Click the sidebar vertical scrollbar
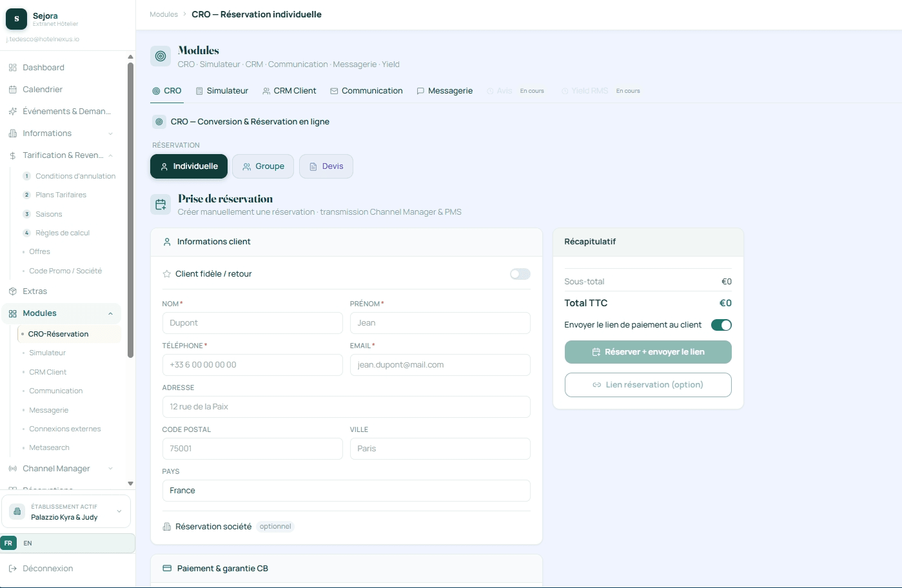The image size is (902, 588). point(130,209)
